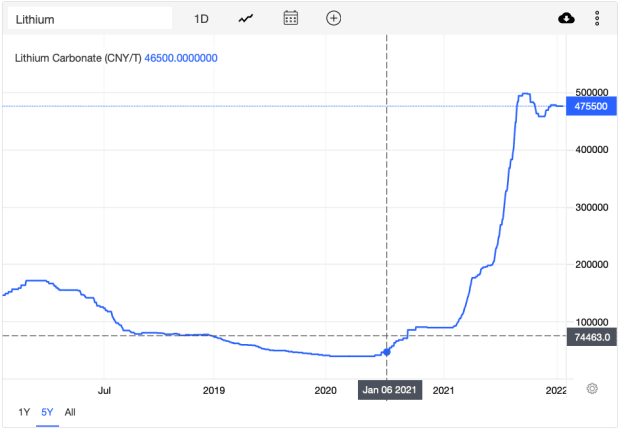
Task: Add a comparison with the plus icon
Action: coord(333,18)
